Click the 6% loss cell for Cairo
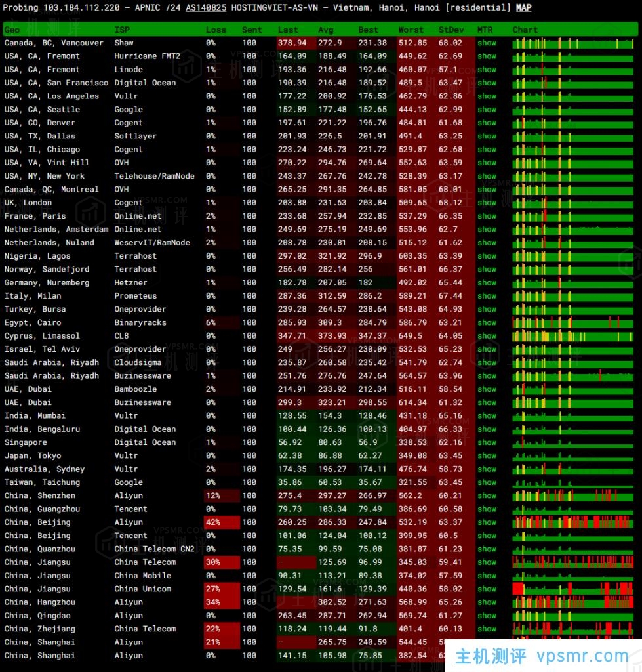Viewport: 642px width, 672px height. tap(222, 322)
